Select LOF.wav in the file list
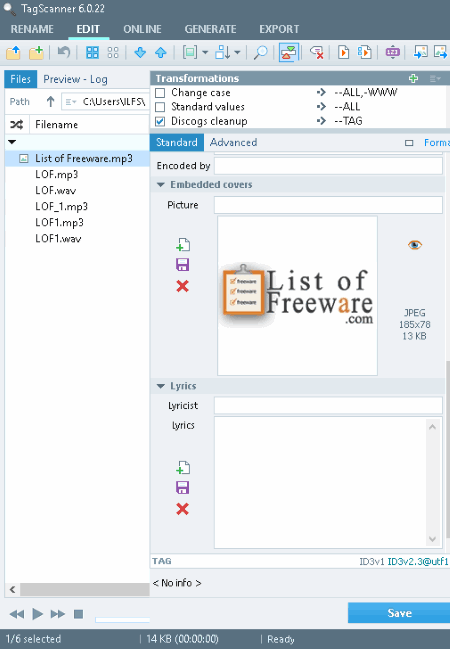This screenshot has width=450, height=649. click(56, 190)
